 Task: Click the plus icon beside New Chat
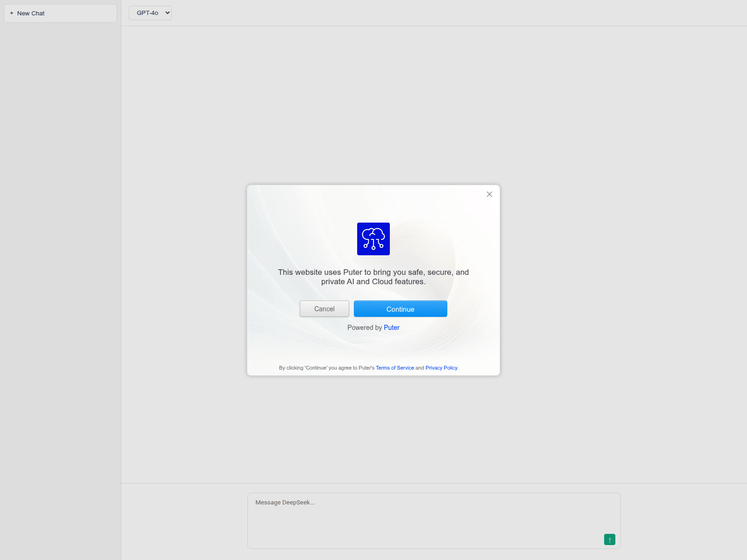pyautogui.click(x=12, y=13)
